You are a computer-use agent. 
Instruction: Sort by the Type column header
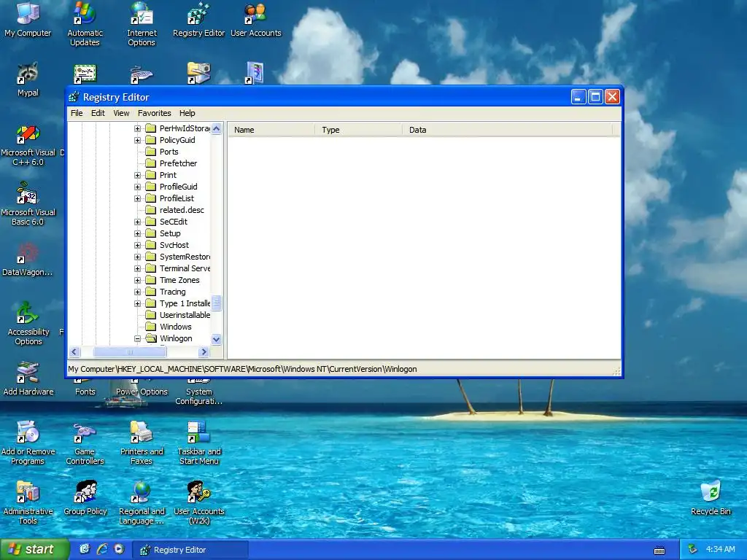click(x=358, y=130)
